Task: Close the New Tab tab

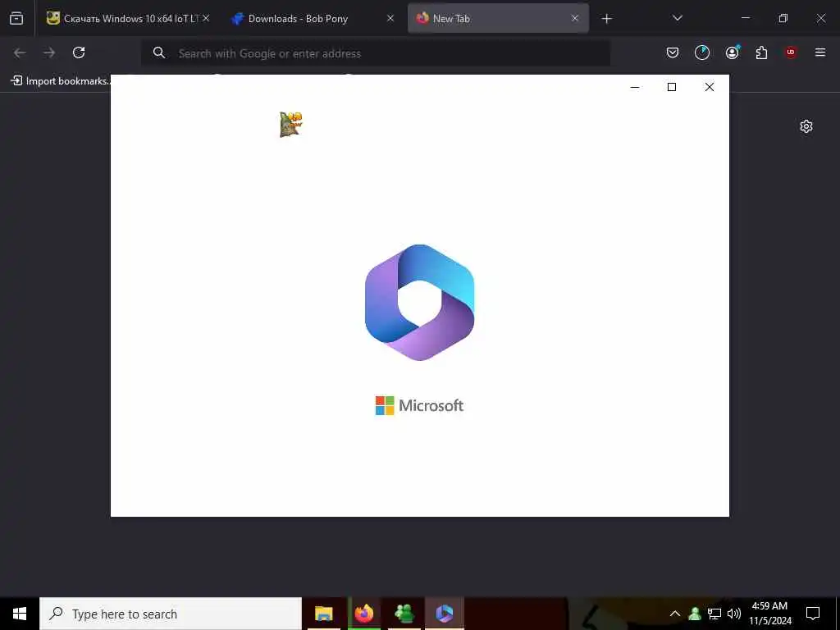Action: pyautogui.click(x=575, y=18)
